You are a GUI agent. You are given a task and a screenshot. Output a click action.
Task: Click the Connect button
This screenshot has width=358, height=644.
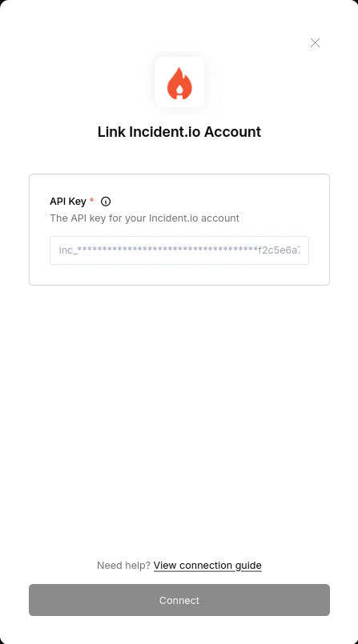pos(179,600)
